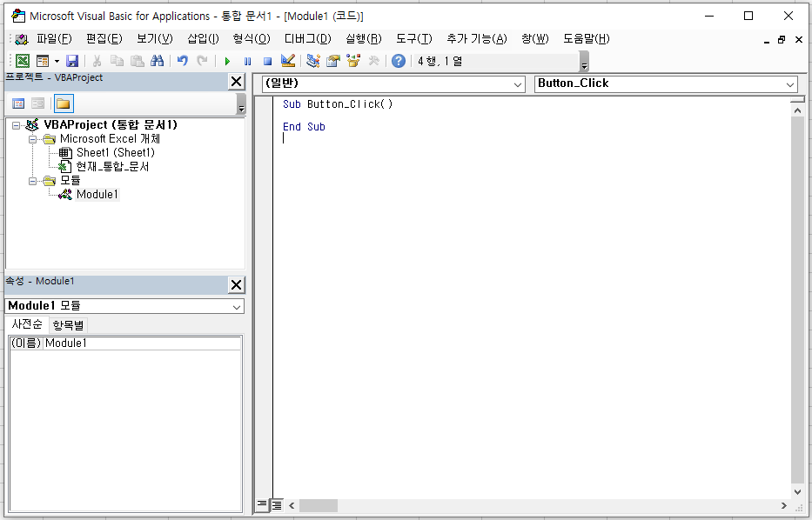
Task: Click View Object icon in project pane
Action: (x=37, y=104)
